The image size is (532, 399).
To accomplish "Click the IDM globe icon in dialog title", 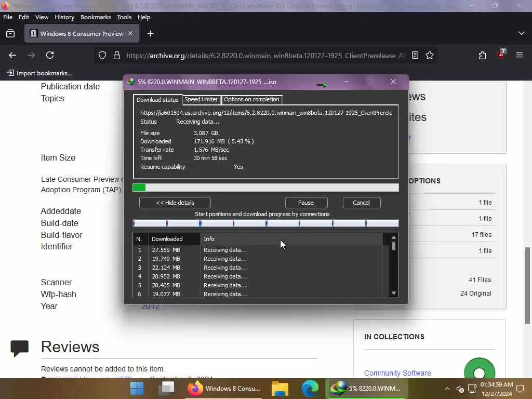I will click(x=131, y=82).
